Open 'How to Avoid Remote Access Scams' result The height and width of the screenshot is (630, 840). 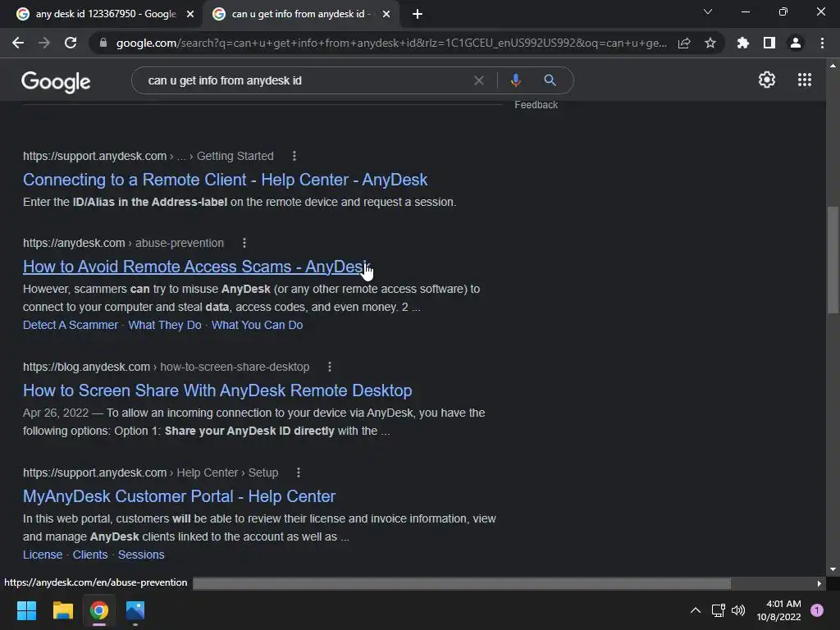point(196,267)
